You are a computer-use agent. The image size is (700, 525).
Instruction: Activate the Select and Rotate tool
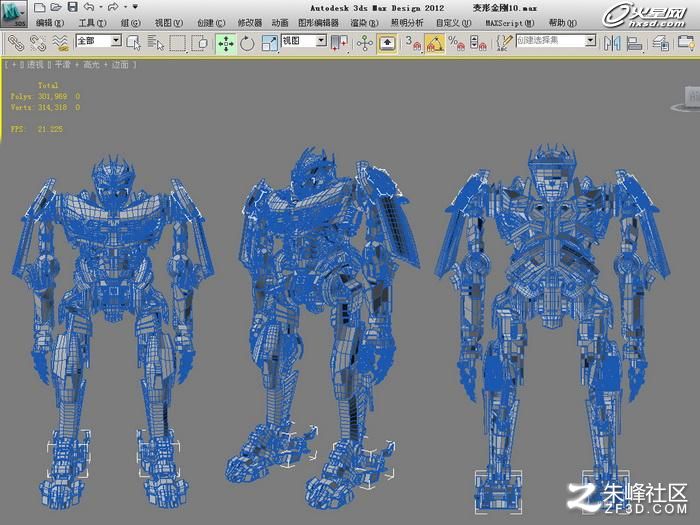pyautogui.click(x=247, y=43)
